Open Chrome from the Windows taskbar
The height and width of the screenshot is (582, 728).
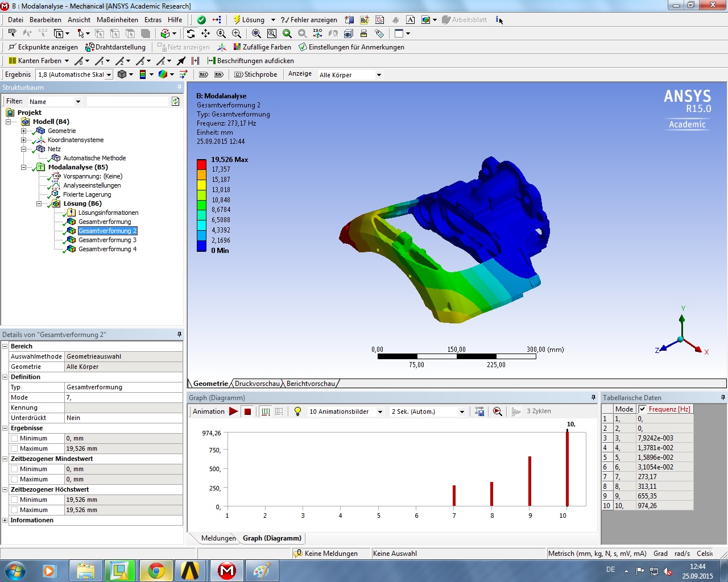pyautogui.click(x=156, y=571)
